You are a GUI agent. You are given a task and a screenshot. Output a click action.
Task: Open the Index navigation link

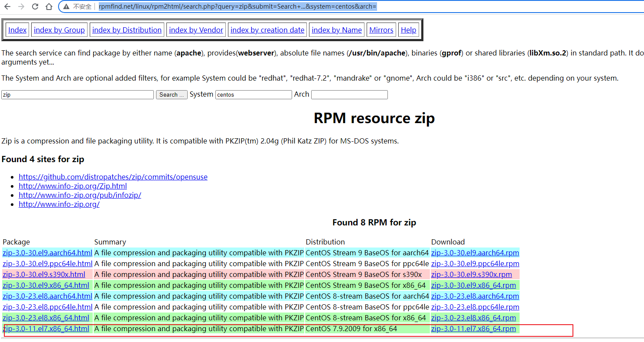tap(17, 30)
